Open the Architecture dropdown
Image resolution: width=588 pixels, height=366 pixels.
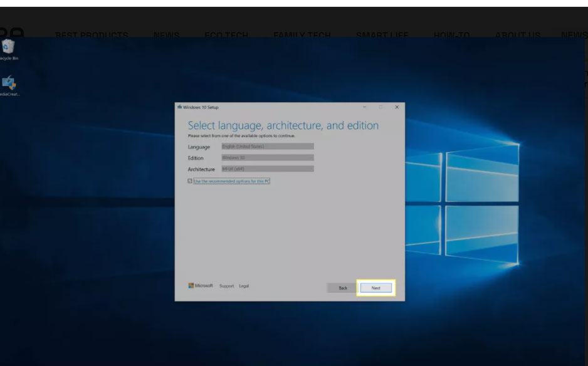(x=268, y=169)
